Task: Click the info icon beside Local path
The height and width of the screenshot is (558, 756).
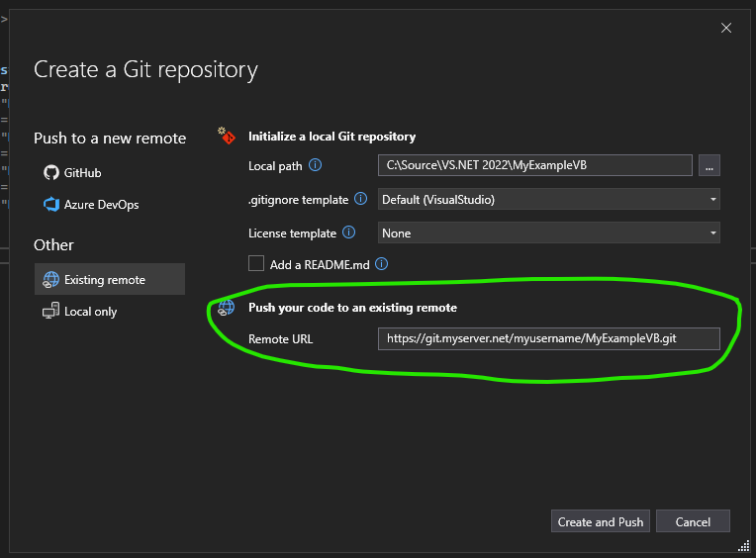Action: pyautogui.click(x=316, y=165)
